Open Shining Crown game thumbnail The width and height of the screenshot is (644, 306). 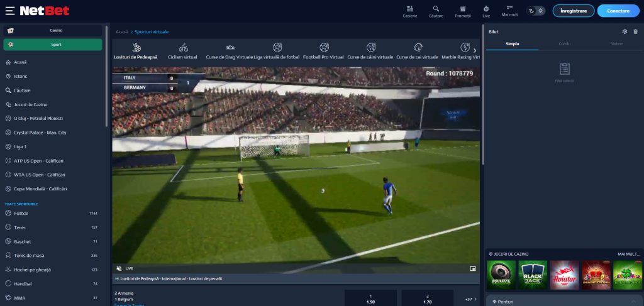pos(596,275)
